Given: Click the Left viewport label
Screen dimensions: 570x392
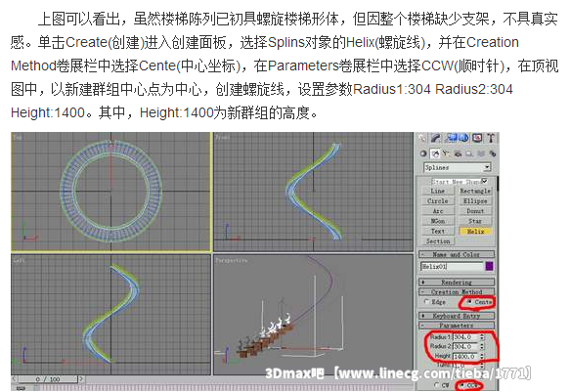Looking at the screenshot, I should click(18, 260).
